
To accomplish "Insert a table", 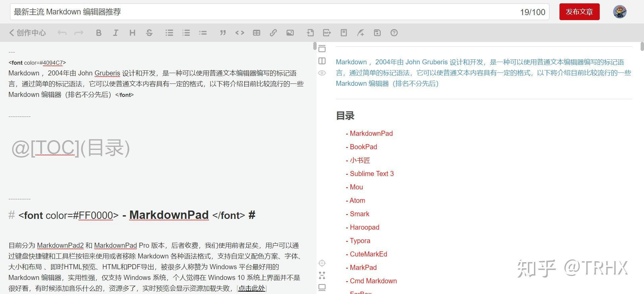I will (x=257, y=33).
